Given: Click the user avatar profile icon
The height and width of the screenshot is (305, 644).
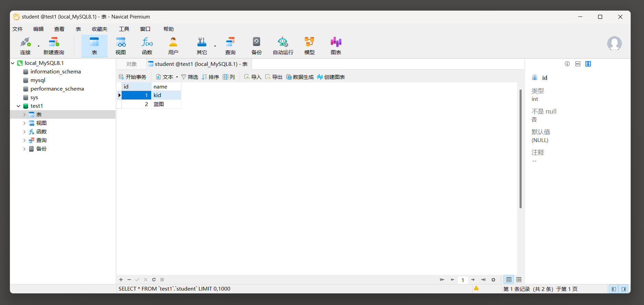Looking at the screenshot, I should [x=615, y=44].
